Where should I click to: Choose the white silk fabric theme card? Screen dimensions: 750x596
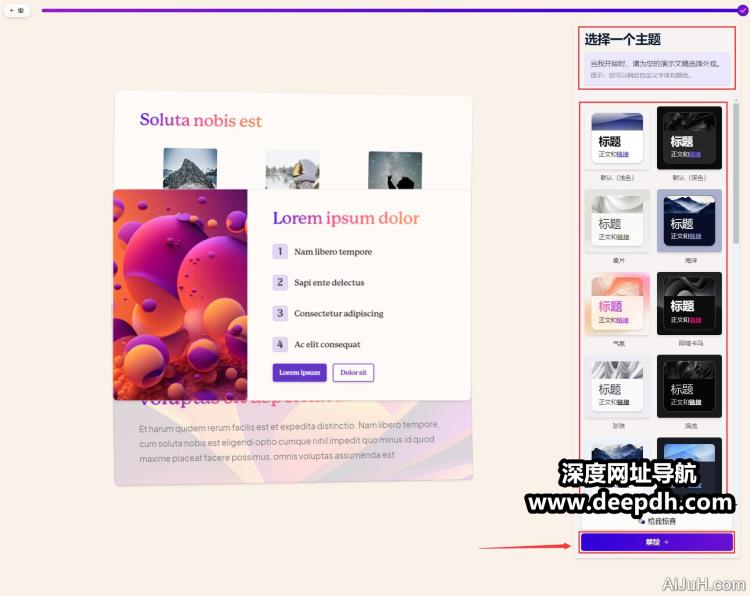617,221
